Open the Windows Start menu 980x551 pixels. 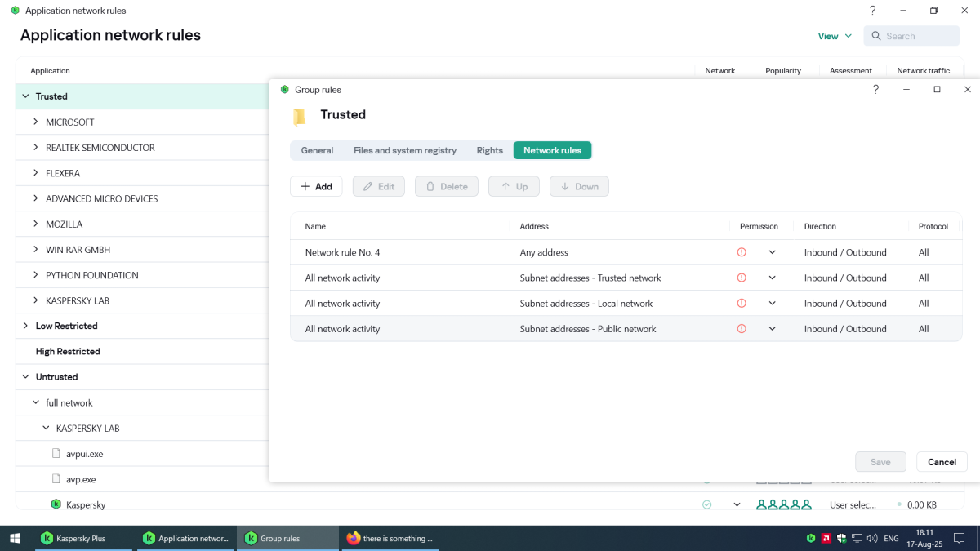point(15,539)
